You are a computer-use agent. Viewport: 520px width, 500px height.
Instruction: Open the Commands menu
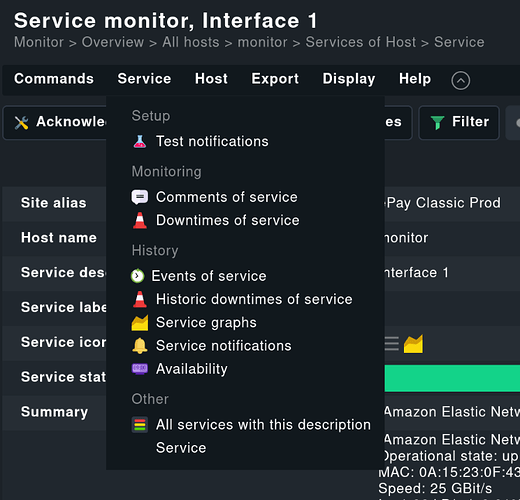tap(54, 79)
